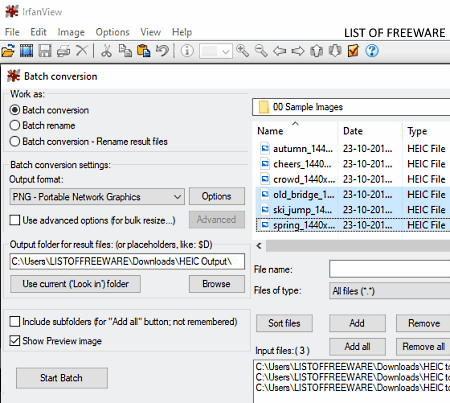
Task: Enable Use advanced options checkbox
Action: pyautogui.click(x=15, y=220)
